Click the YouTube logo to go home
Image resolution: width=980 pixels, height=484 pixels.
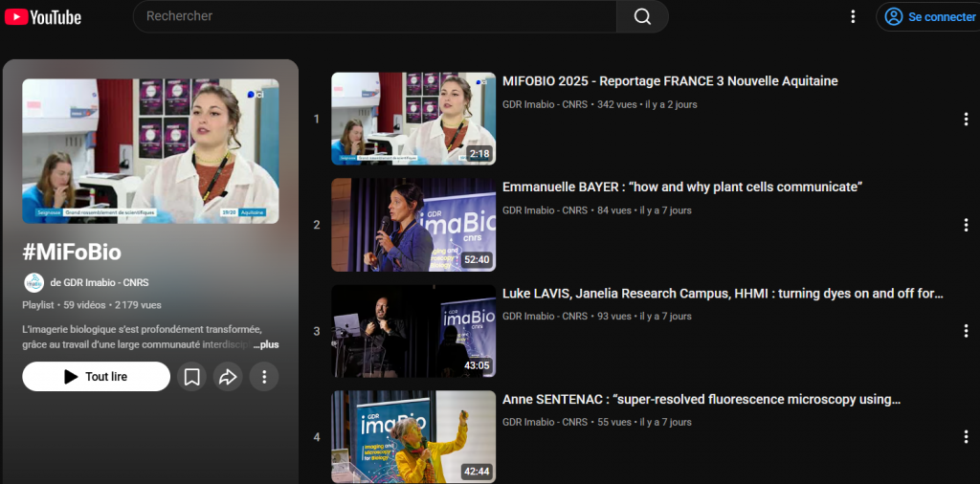point(43,17)
